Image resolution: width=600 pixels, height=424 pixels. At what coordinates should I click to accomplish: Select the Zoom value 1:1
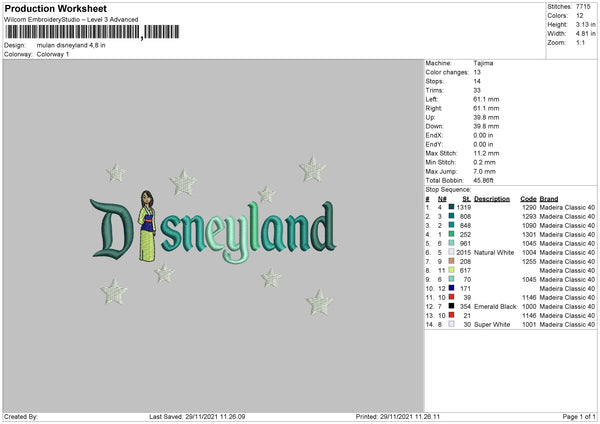(580, 42)
